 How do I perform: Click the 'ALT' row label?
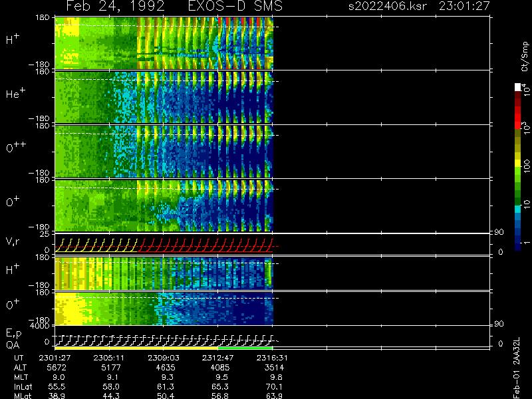pos(20,368)
